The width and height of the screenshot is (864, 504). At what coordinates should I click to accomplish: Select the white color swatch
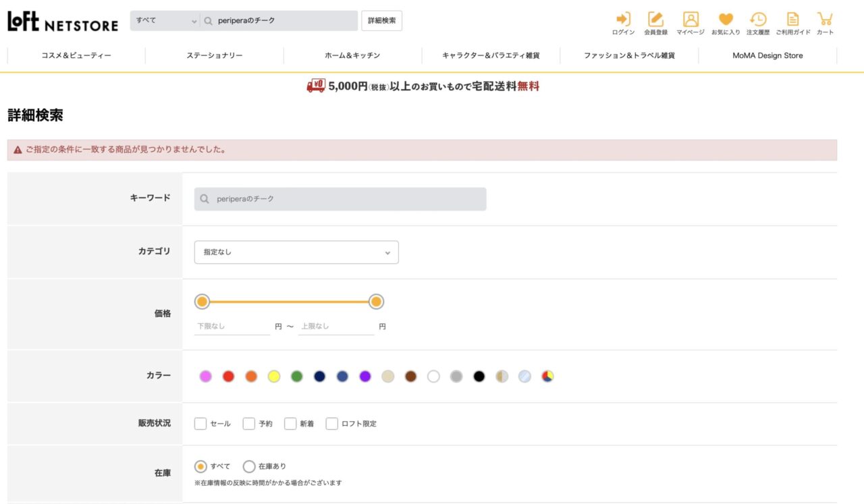pyautogui.click(x=433, y=376)
